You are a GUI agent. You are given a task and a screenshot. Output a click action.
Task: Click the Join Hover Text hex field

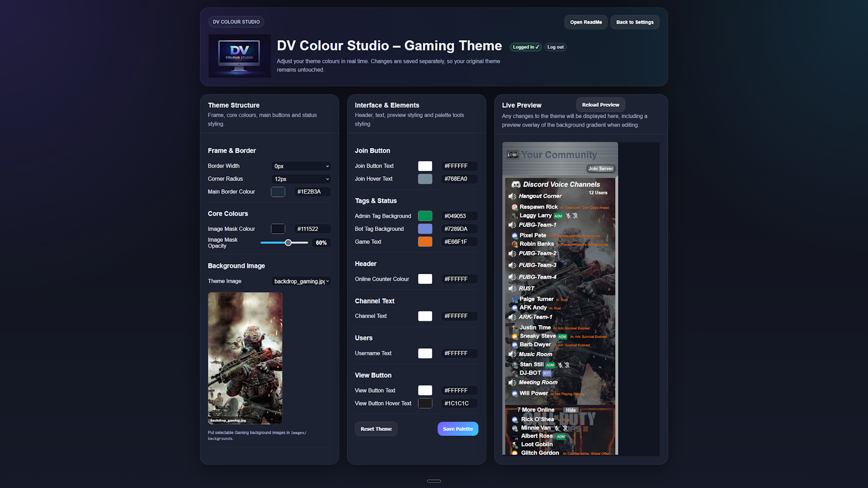459,179
